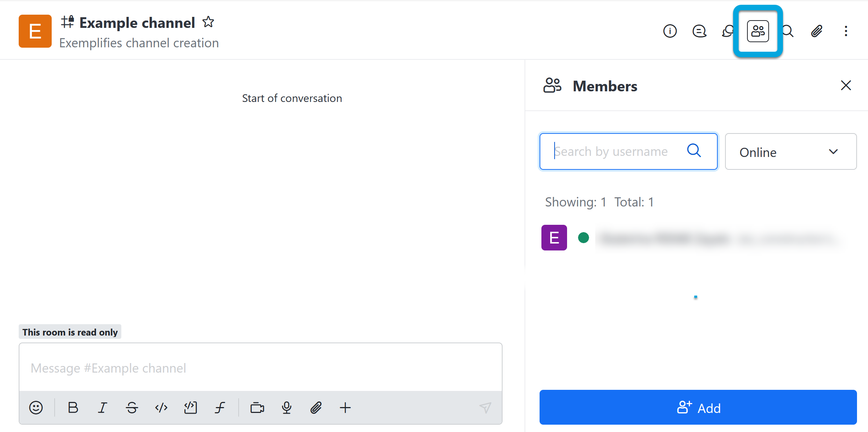Apply strikethrough formatting in composer
Screen dimensions: 868x432
pyautogui.click(x=132, y=407)
